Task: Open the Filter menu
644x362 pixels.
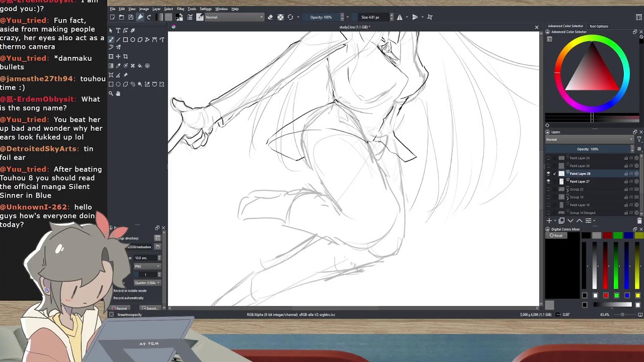Action: [181, 9]
